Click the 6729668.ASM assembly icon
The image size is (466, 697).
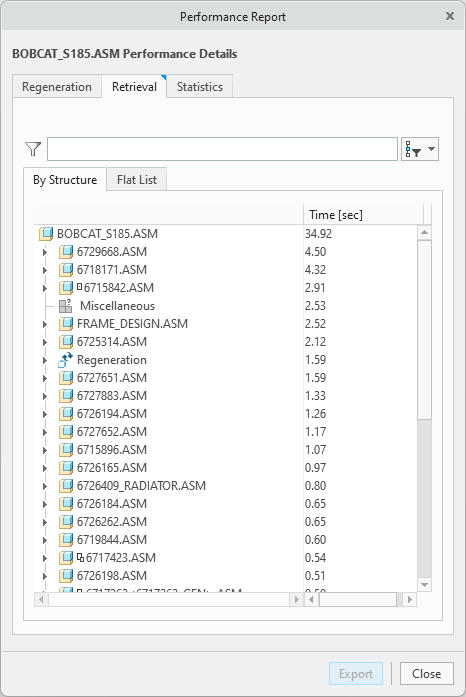pyautogui.click(x=66, y=252)
